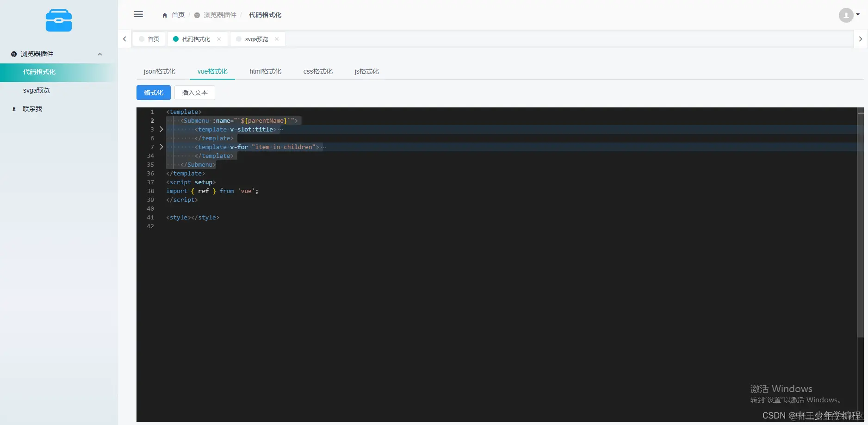Click the chrome icon beside the 浏览器插件 sidebar group
The image size is (868, 425).
[14, 54]
